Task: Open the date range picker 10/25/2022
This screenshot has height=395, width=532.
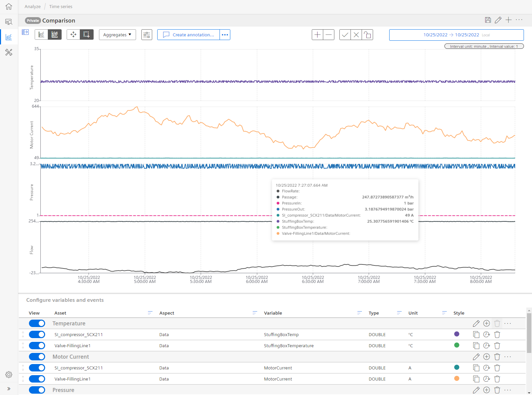Action: click(457, 35)
